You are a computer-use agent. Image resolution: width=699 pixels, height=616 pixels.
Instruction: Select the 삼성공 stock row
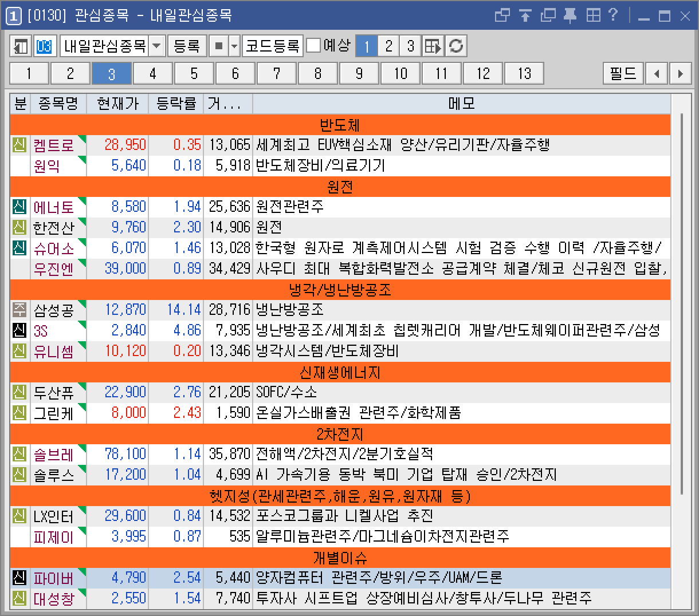point(54,310)
